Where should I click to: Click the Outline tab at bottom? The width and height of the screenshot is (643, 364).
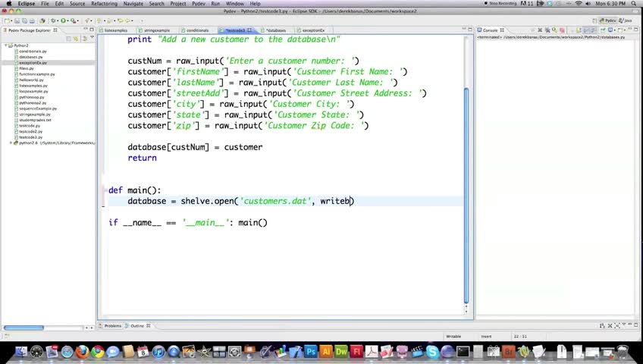(137, 326)
